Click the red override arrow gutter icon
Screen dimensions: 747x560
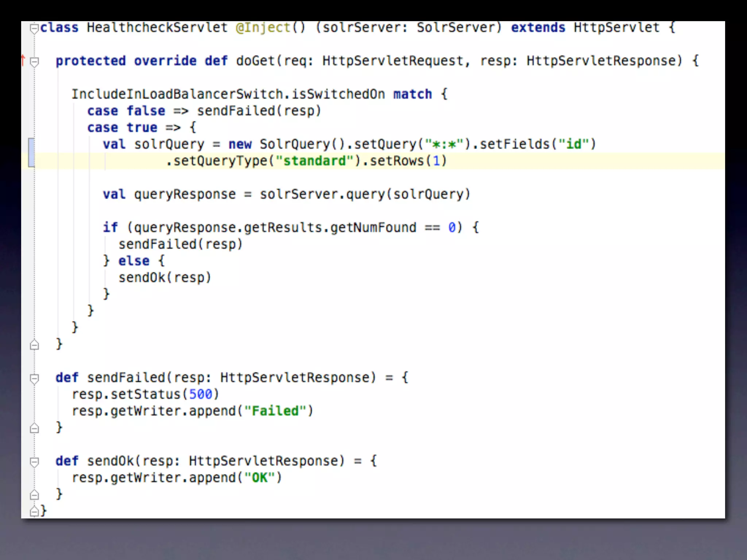[x=23, y=60]
